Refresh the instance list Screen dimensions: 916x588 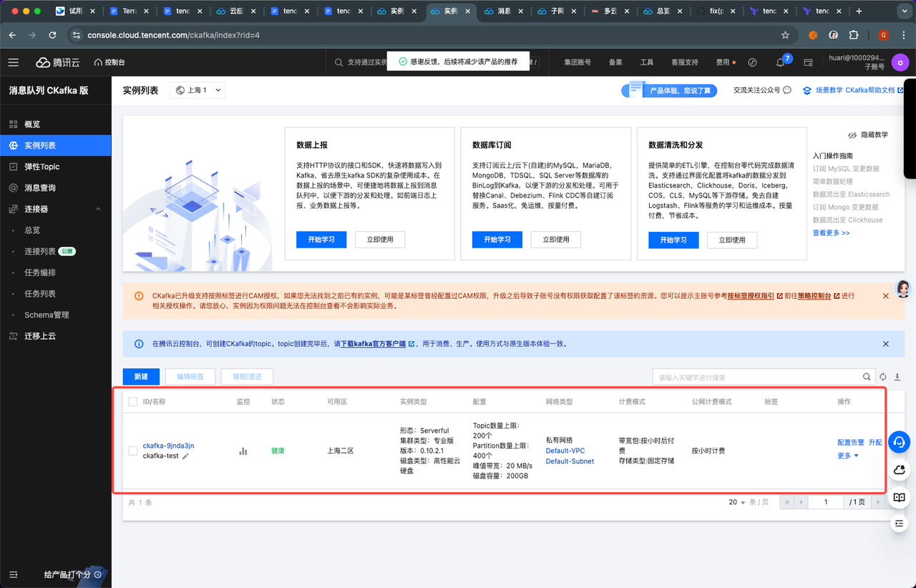883,377
